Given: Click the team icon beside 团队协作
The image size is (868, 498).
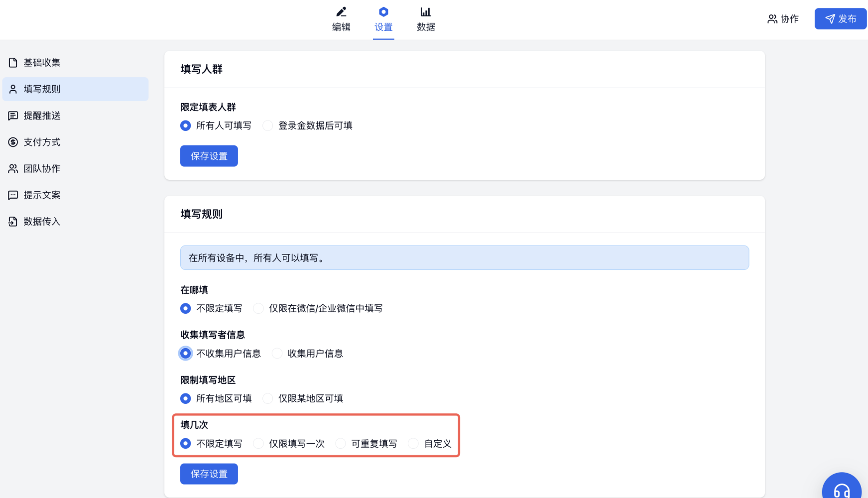Looking at the screenshot, I should coord(13,168).
